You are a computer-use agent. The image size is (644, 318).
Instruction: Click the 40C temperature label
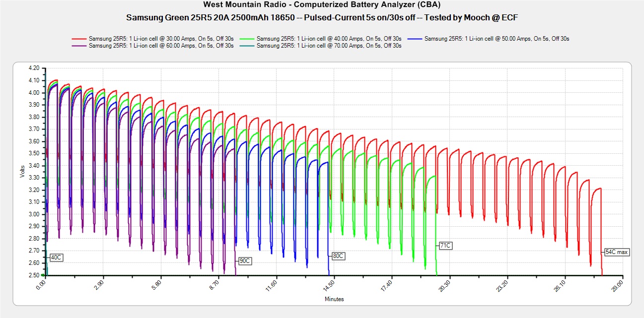(56, 257)
